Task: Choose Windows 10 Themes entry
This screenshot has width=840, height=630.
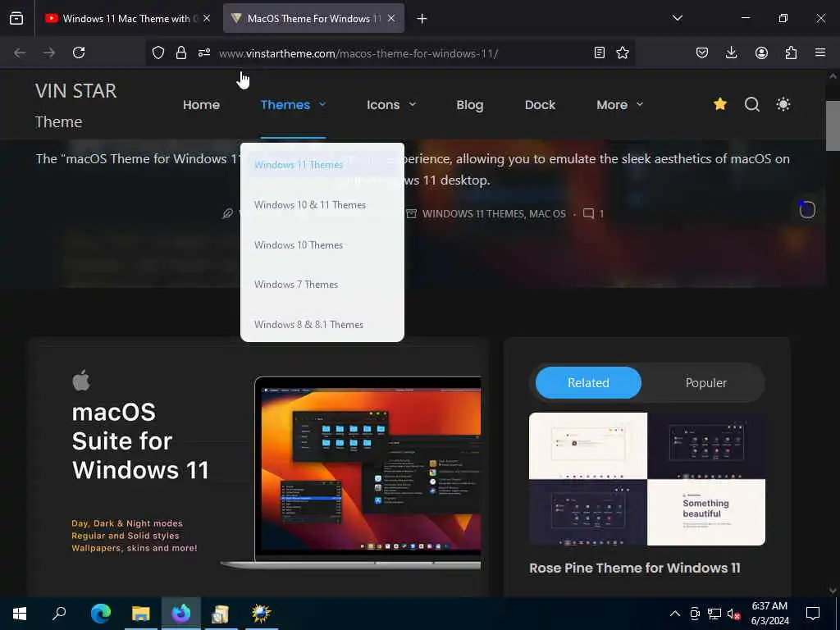Action: click(299, 244)
